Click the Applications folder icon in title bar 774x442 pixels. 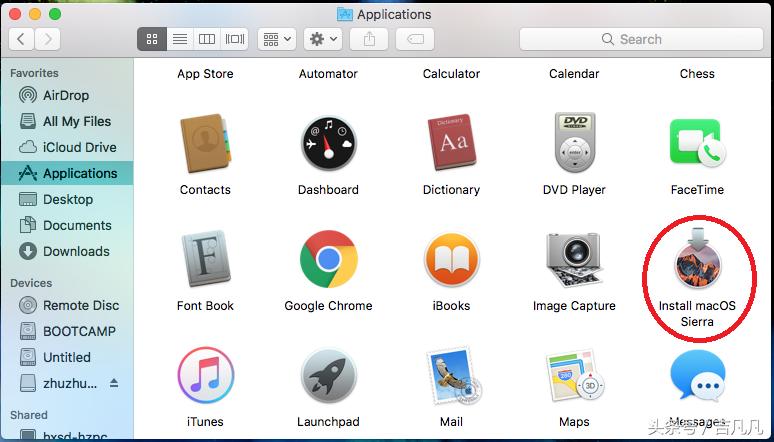tap(345, 14)
